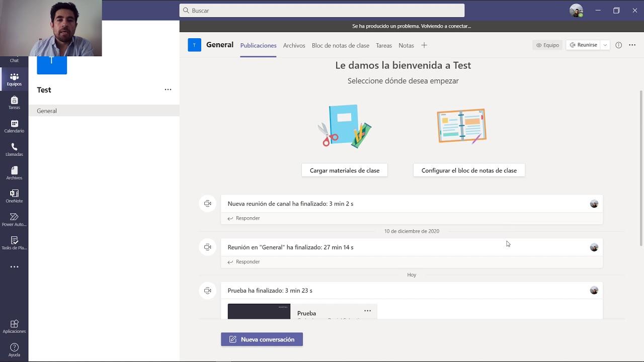Open Aplicaciones store in sidebar
This screenshot has width=644, height=362.
[x=14, y=326]
